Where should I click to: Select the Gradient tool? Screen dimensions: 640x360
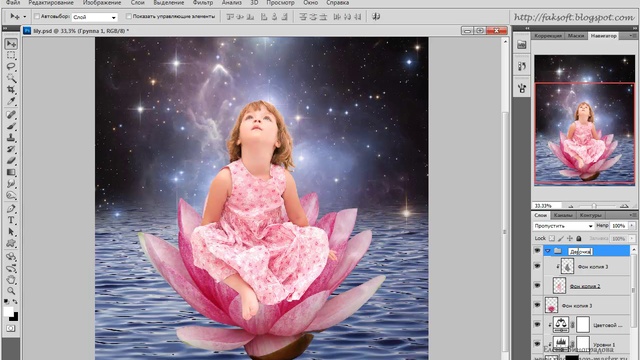tap(11, 172)
